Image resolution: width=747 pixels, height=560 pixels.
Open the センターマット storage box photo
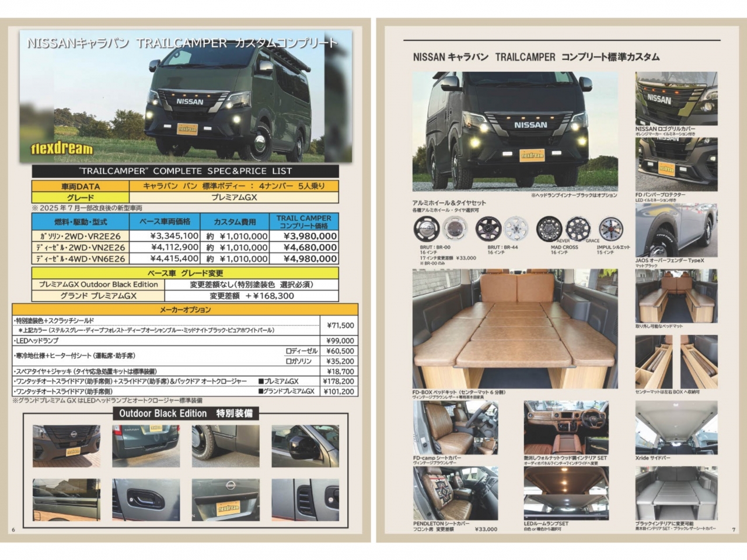(x=676, y=362)
